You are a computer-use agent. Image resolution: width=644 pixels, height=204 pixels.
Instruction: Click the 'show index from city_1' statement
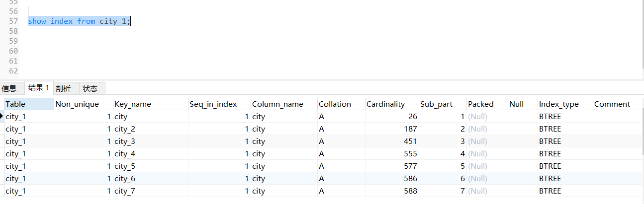coord(79,21)
